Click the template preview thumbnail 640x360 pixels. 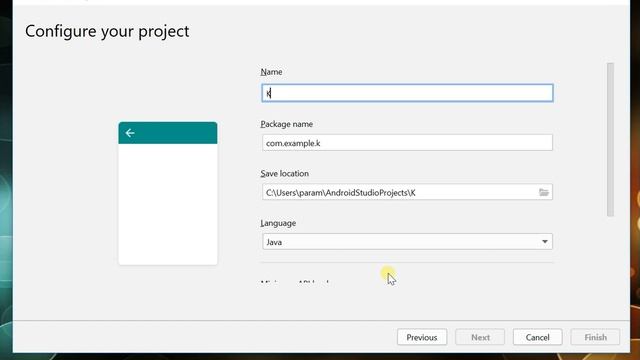168,193
